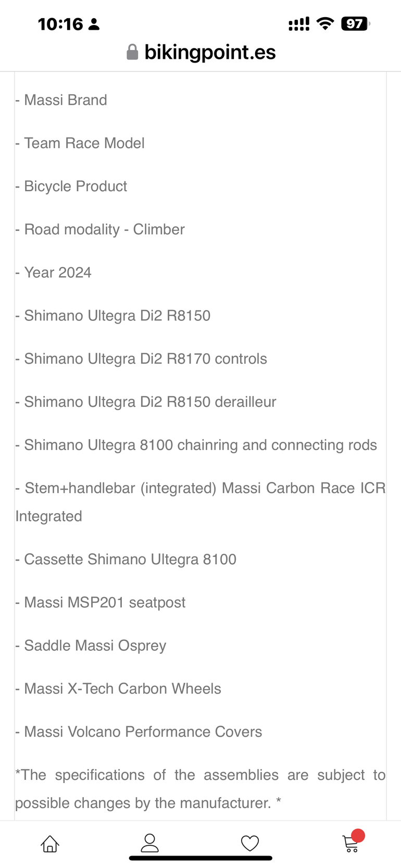Tap the home indicator bar at bottom

pos(200,858)
